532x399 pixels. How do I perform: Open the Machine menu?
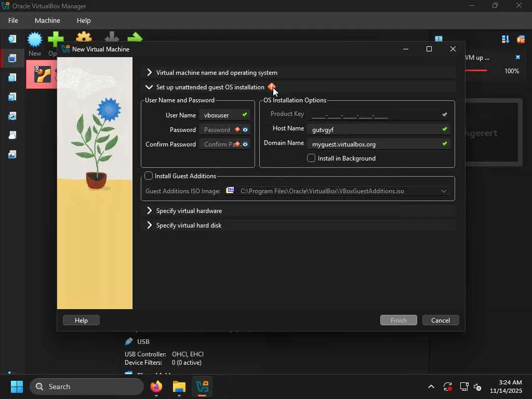(47, 20)
